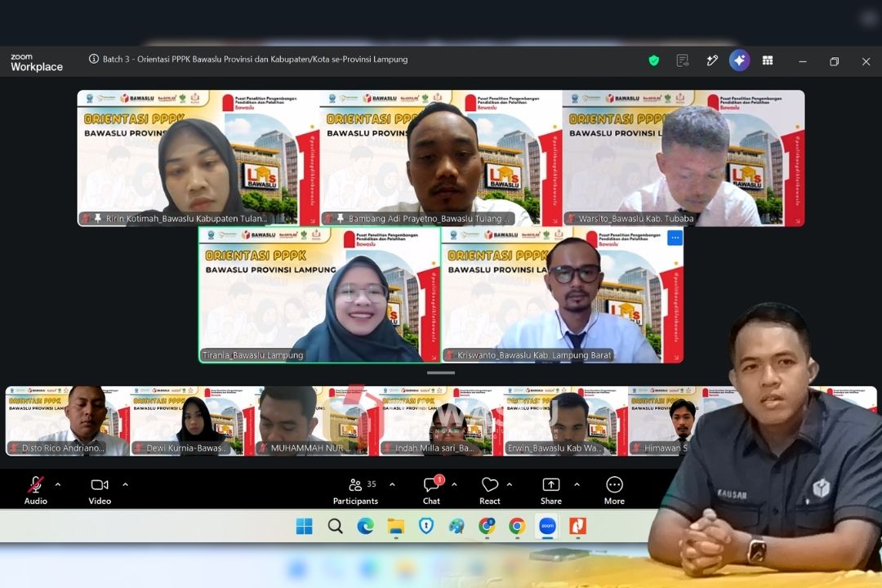Open the Chat panel
This screenshot has width=882, height=588.
[x=431, y=491]
